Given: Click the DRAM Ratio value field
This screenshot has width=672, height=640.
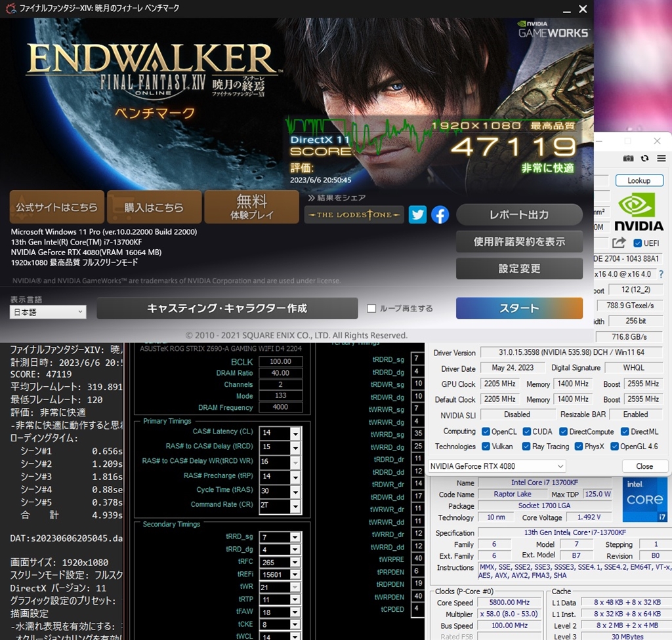Looking at the screenshot, I should click(x=280, y=373).
